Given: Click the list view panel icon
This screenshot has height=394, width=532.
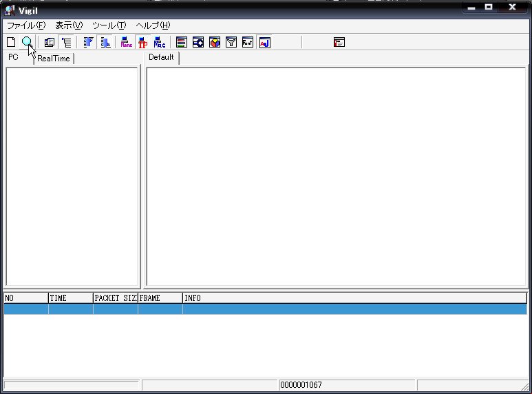Looking at the screenshot, I should coord(50,43).
